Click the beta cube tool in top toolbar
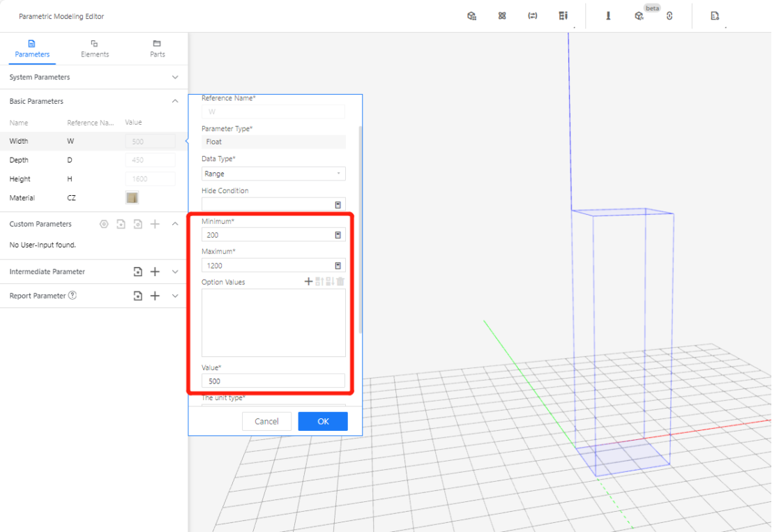Viewport: 772px width, 532px height. tap(639, 16)
